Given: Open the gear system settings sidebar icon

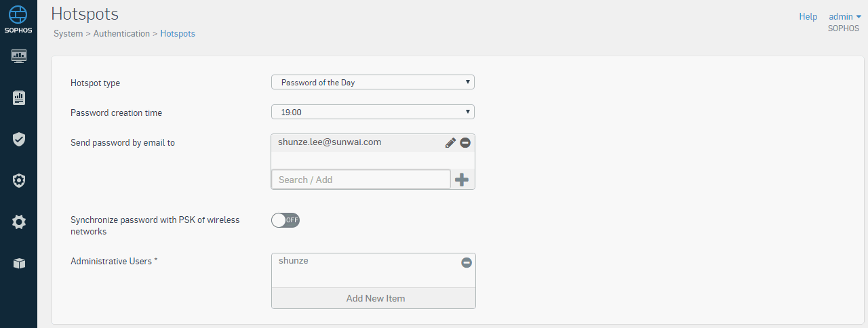Looking at the screenshot, I should [19, 222].
